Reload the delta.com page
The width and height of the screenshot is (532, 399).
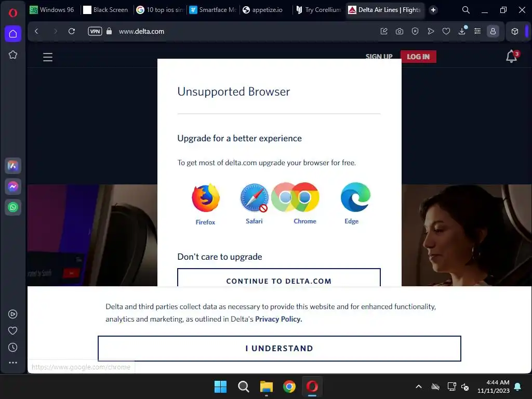click(x=72, y=31)
